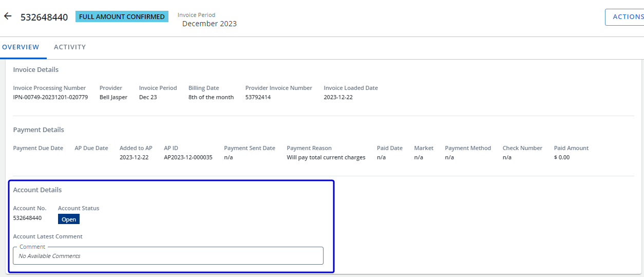Click the back arrow icon

click(8, 16)
